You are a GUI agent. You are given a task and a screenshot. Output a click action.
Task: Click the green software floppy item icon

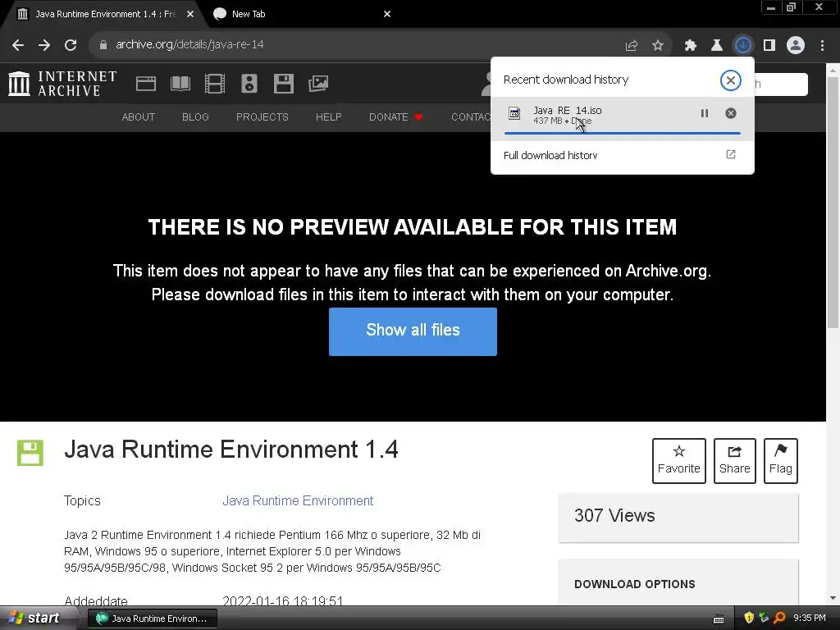pos(30,453)
